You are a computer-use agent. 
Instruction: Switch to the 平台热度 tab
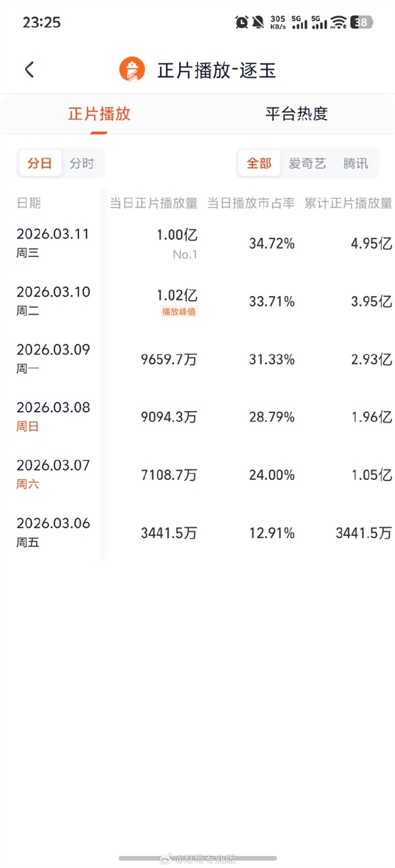coord(296,114)
